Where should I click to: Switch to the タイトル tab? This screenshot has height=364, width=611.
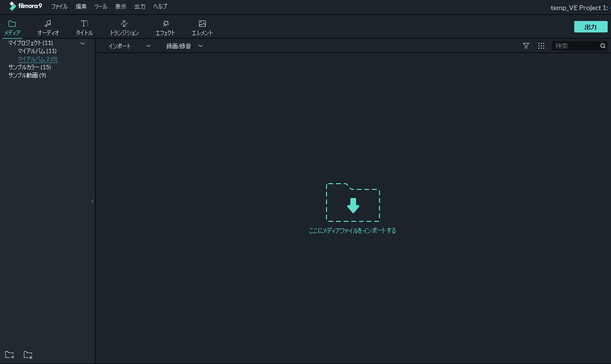click(x=84, y=28)
